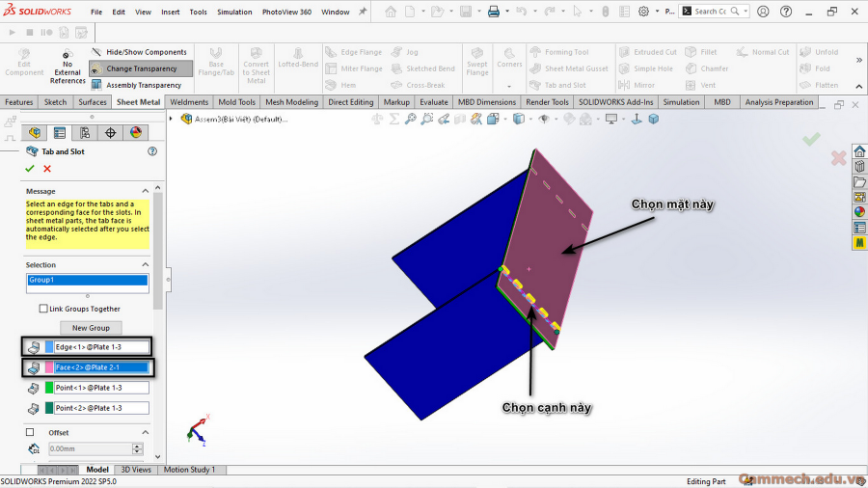Click the green Point<1> color swatch

[49, 388]
